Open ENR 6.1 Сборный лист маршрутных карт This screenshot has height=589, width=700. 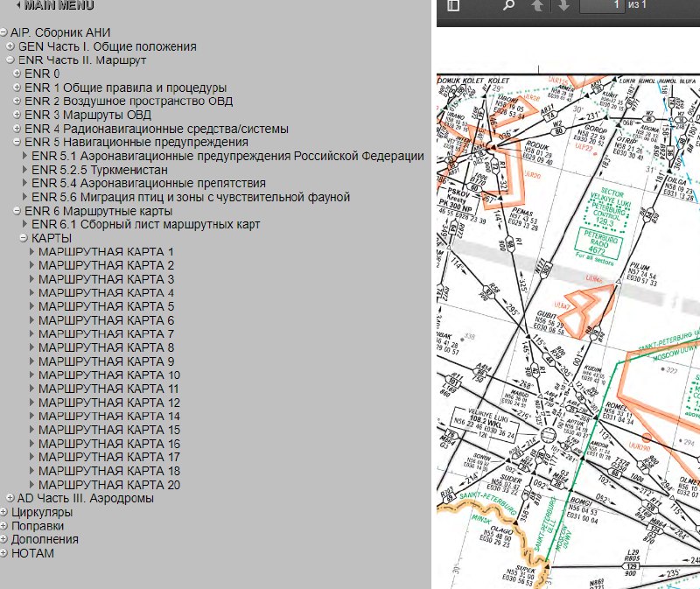145,224
